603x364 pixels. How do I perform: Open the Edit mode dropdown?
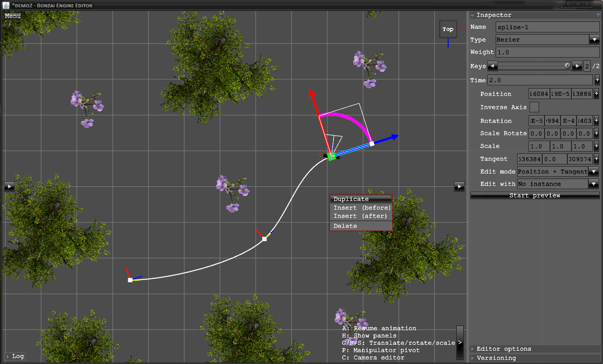point(593,172)
